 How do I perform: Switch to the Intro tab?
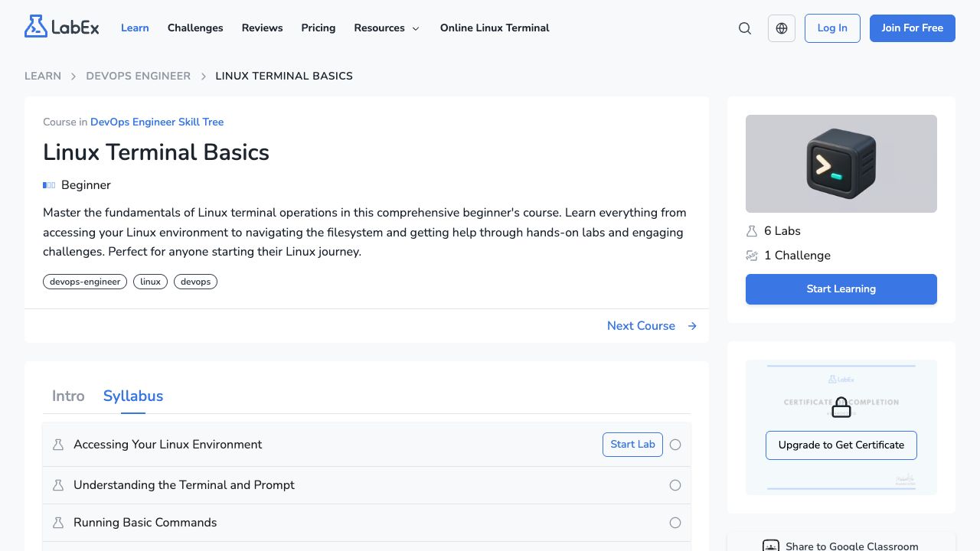click(68, 396)
